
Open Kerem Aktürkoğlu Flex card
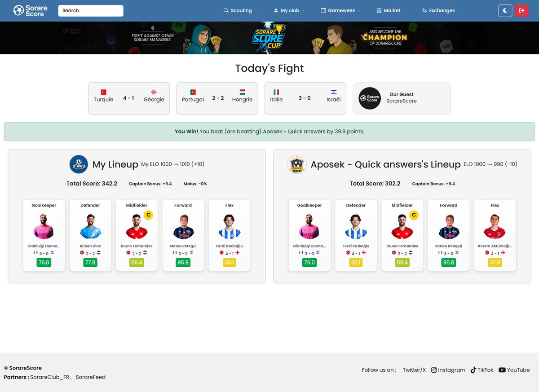click(495, 235)
